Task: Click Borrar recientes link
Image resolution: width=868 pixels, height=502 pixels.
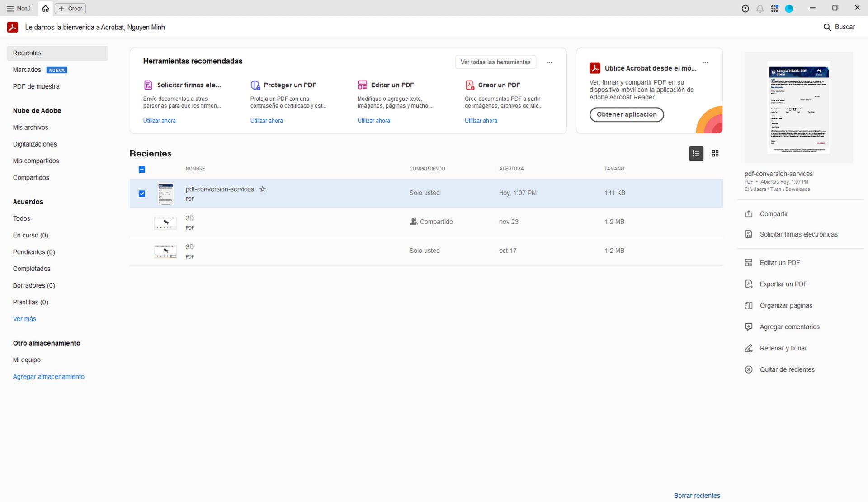Action: pos(697,496)
